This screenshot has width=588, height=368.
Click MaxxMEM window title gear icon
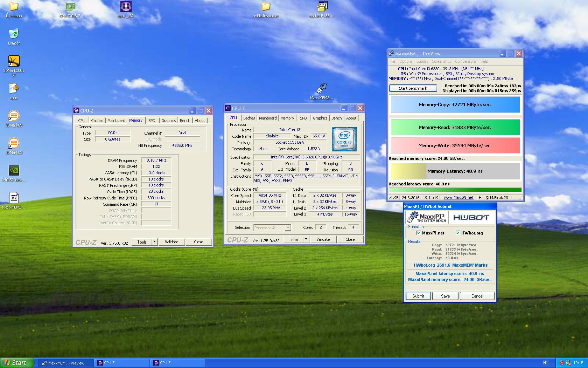(x=391, y=53)
